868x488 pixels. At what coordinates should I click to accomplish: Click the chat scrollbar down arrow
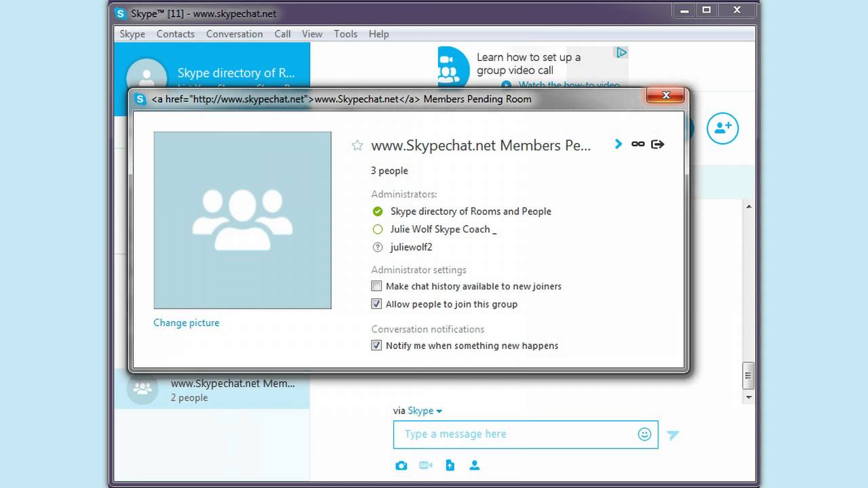pos(749,397)
